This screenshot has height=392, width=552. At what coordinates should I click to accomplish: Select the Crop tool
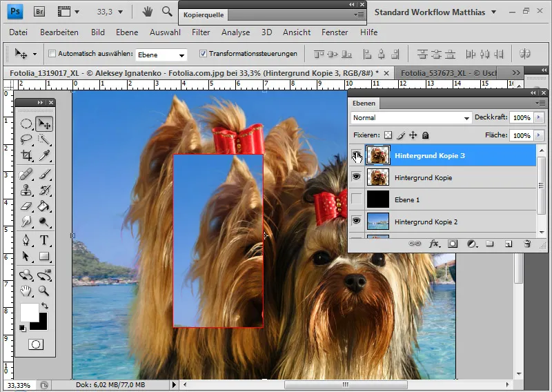26,155
